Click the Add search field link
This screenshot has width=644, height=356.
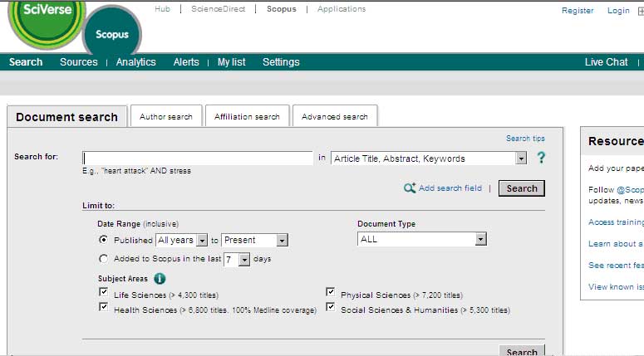450,188
